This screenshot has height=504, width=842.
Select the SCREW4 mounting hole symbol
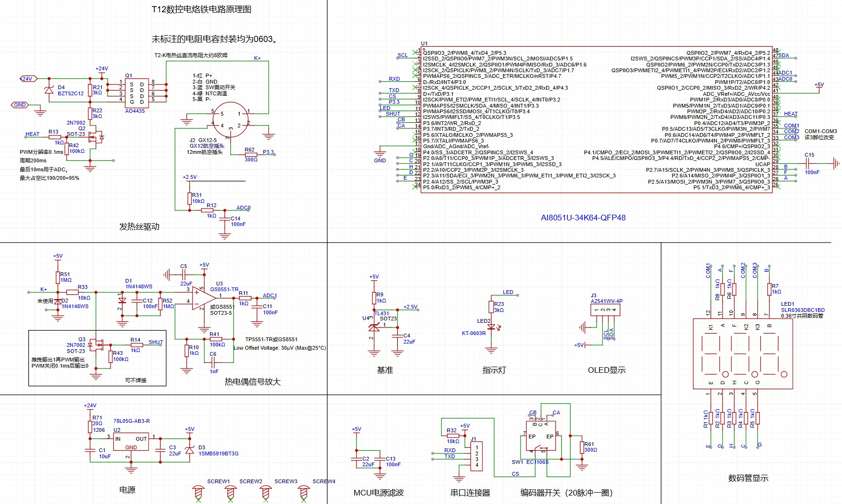click(304, 493)
